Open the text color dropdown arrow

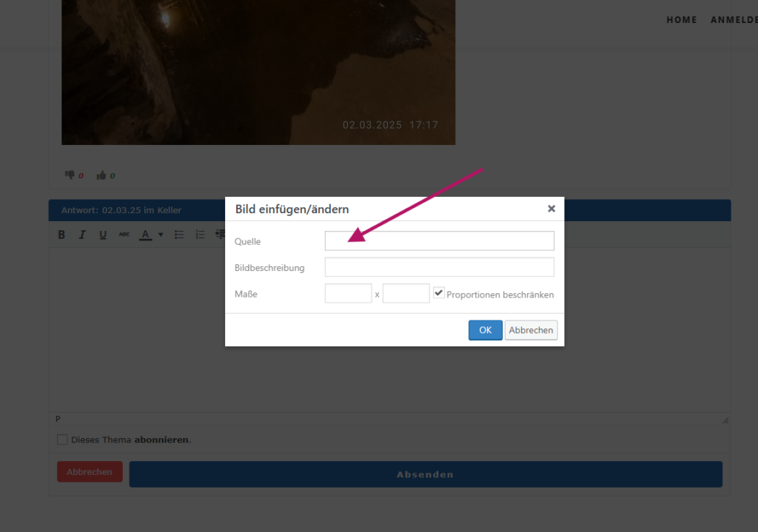point(161,235)
